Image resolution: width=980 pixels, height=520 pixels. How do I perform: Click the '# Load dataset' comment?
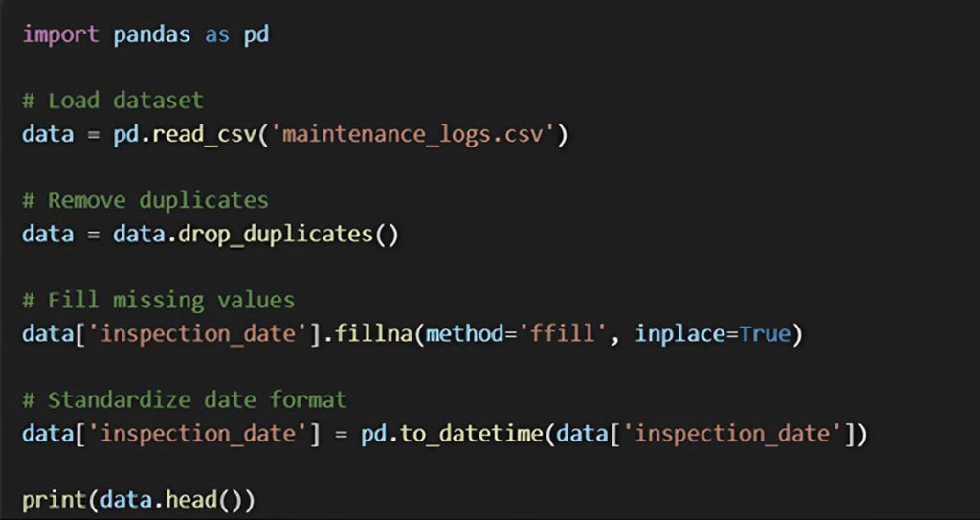pyautogui.click(x=113, y=101)
